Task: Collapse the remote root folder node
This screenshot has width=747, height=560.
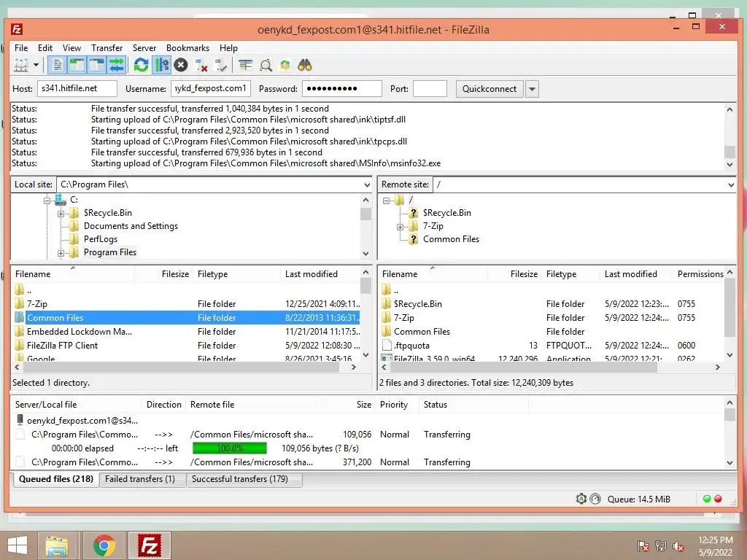Action: tap(387, 201)
